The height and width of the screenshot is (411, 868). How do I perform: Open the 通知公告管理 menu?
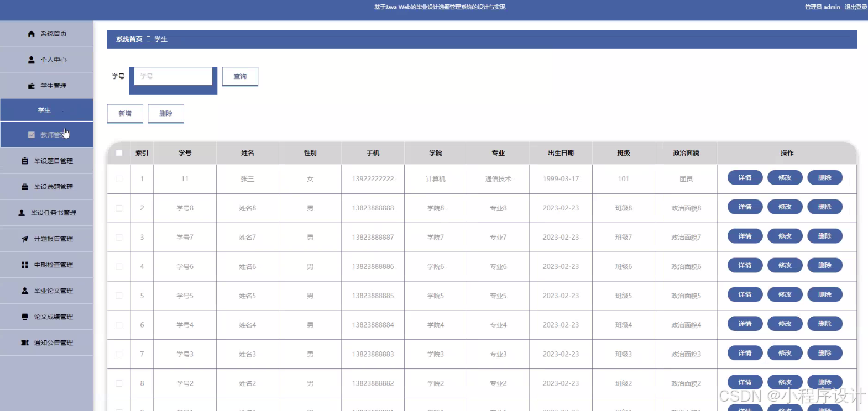46,342
